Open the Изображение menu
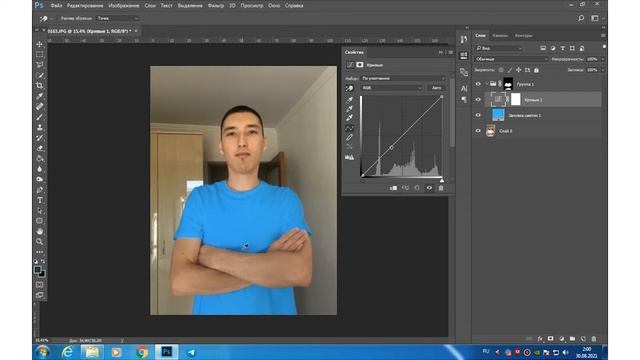Image resolution: width=640 pixels, height=360 pixels. [124, 6]
